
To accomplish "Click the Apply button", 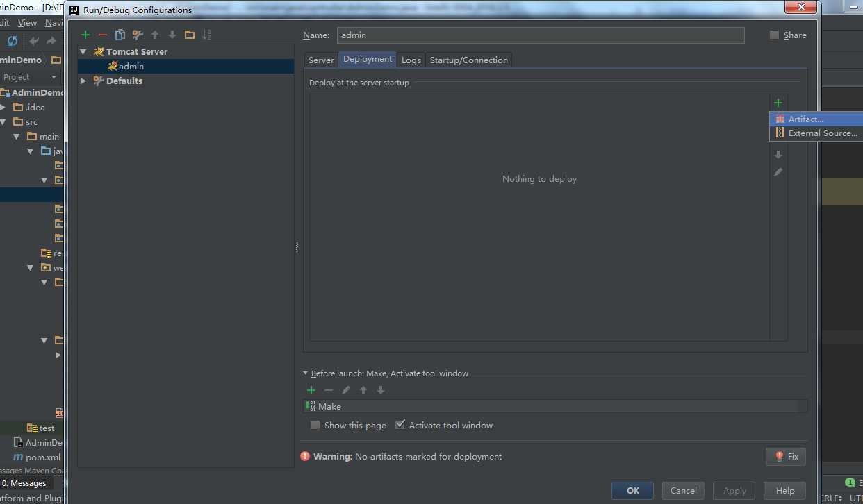I will (x=734, y=490).
